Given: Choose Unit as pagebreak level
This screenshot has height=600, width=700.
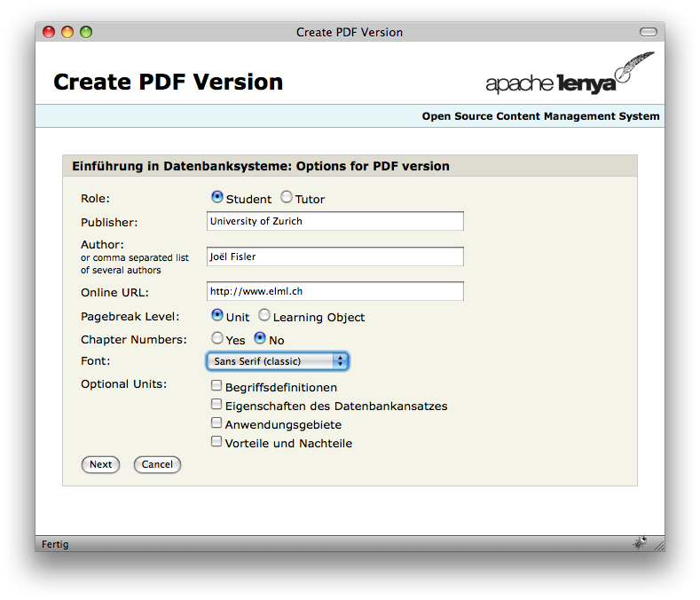Looking at the screenshot, I should point(217,315).
